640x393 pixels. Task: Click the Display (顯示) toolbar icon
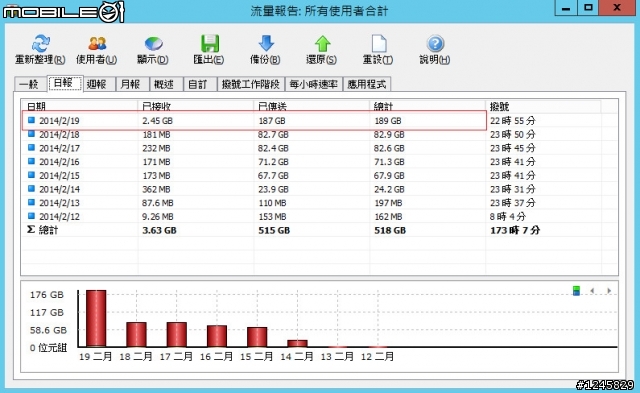(153, 43)
